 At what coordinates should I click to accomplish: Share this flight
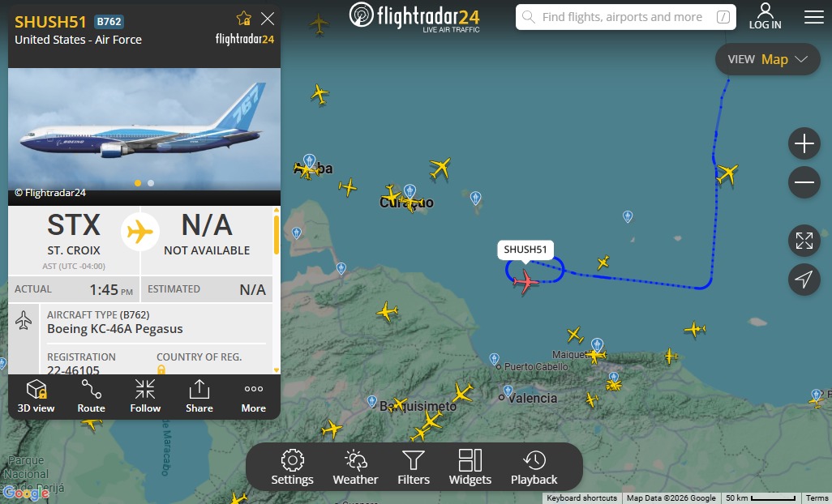click(x=199, y=396)
